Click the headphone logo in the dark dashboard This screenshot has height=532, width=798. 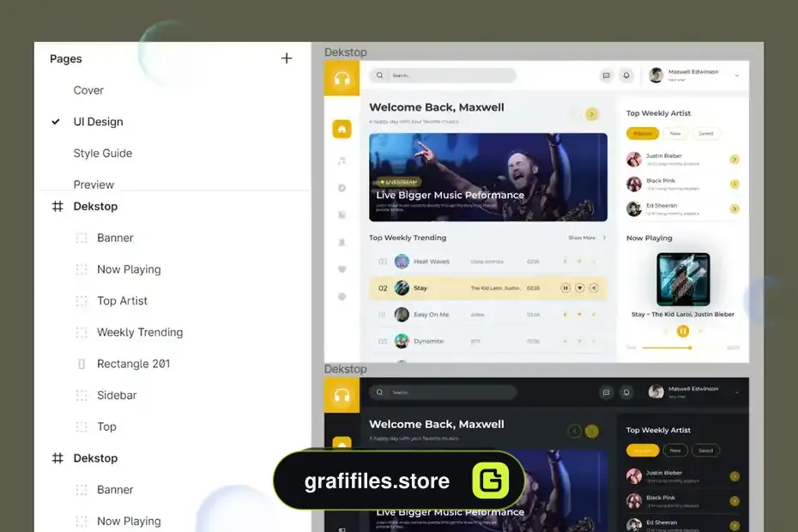point(342,395)
